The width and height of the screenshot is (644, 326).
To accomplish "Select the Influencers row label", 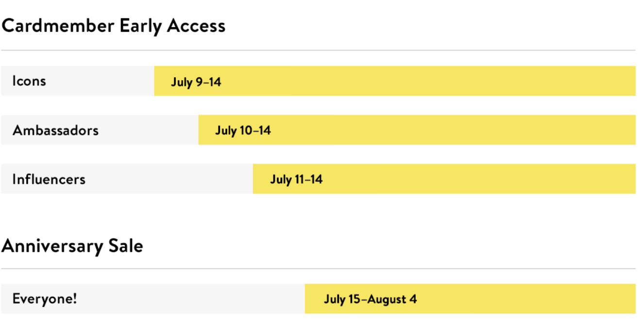I will pos(49,179).
